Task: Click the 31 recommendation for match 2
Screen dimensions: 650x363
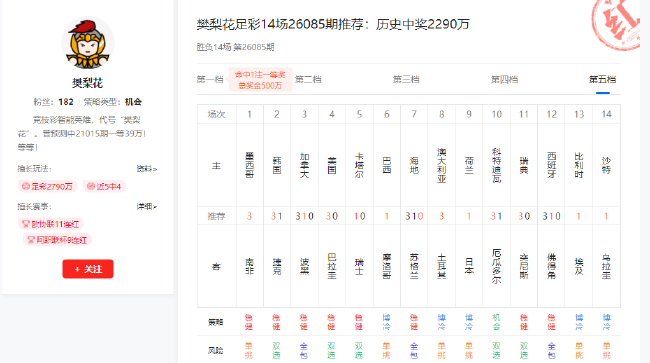Action: tap(277, 216)
